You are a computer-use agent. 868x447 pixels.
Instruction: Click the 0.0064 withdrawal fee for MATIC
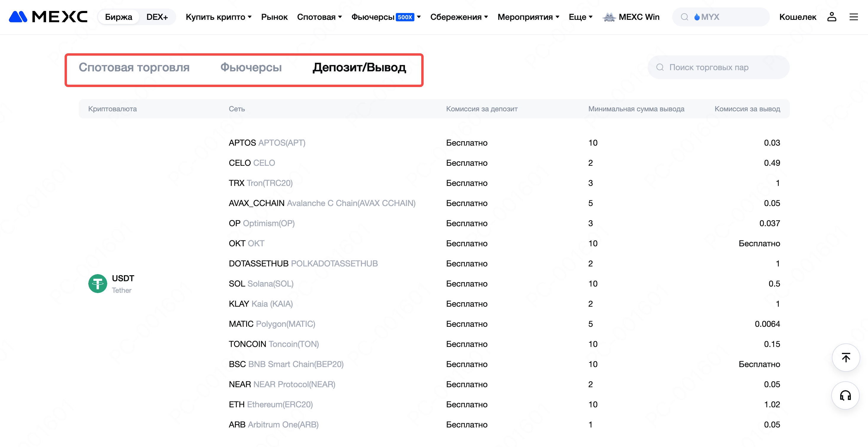click(x=767, y=324)
